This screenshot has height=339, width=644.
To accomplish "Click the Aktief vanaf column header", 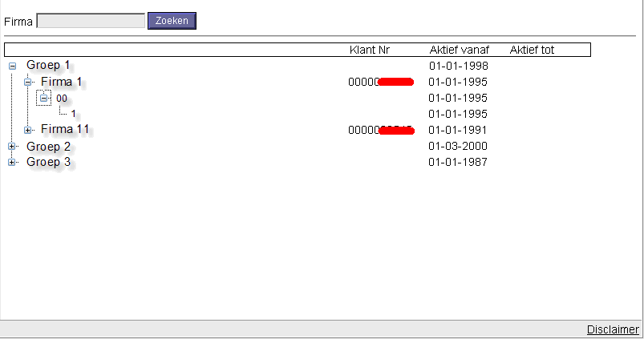I will coord(459,50).
